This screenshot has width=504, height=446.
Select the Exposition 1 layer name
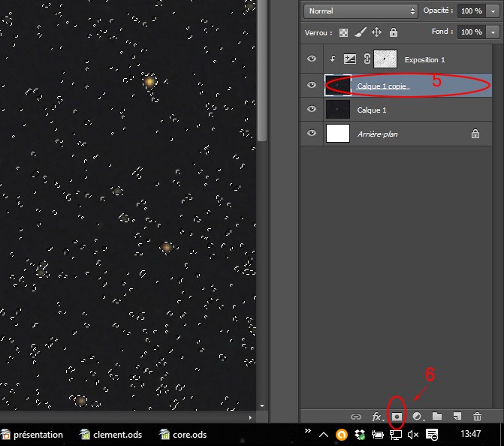tap(424, 60)
